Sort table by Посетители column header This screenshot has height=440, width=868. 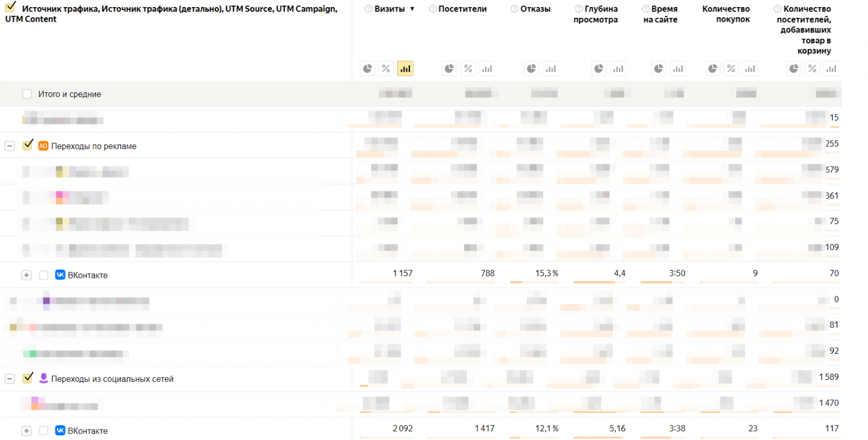[x=462, y=9]
